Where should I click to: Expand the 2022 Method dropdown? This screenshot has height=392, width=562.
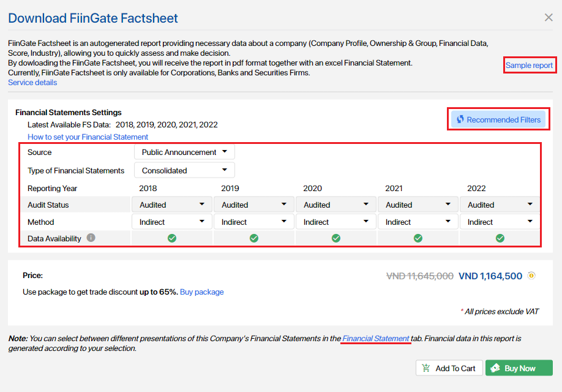tap(500, 222)
